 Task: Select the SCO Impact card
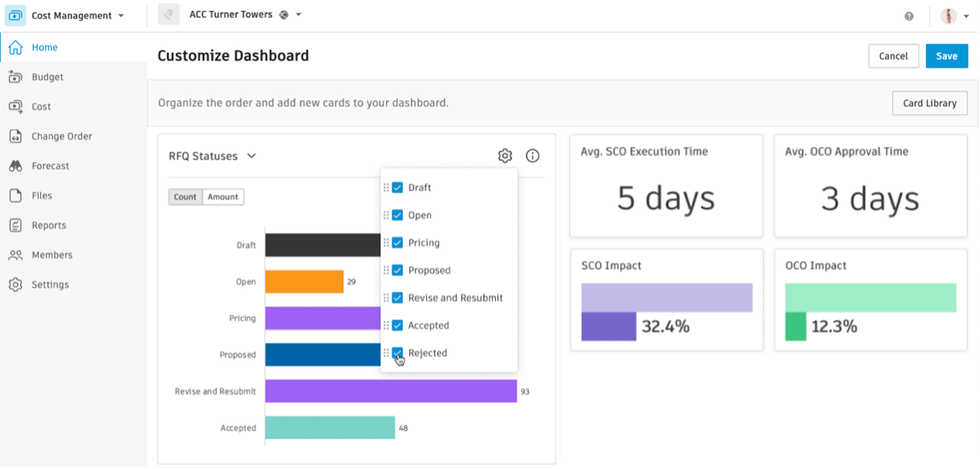click(666, 300)
